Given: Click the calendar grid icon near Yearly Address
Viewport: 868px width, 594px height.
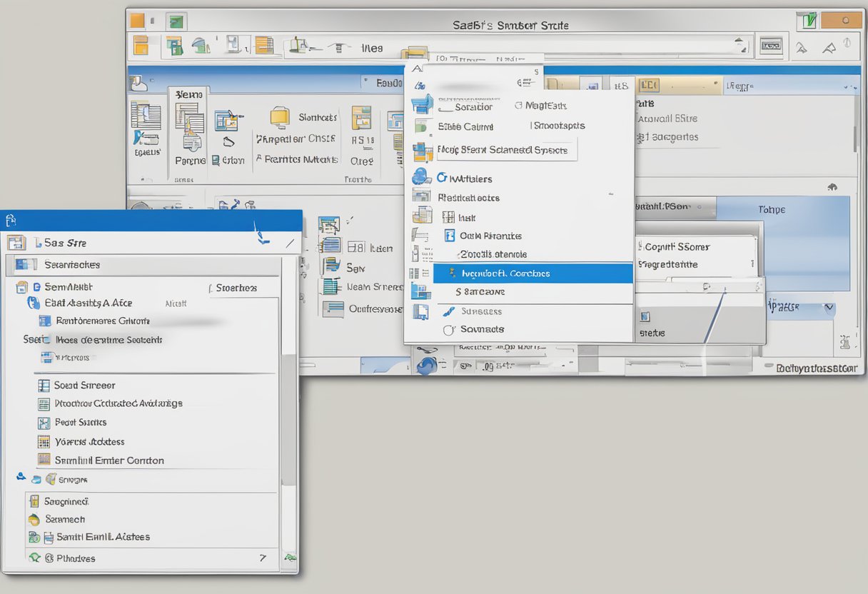Looking at the screenshot, I should (42, 441).
